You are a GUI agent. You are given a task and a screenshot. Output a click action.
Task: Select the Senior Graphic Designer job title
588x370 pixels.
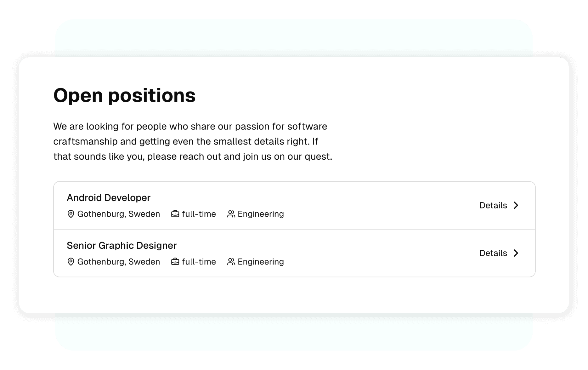pyautogui.click(x=122, y=246)
